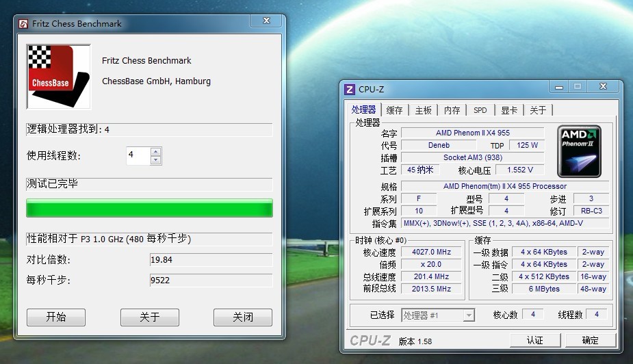Click the 16-way associativity value
The width and height of the screenshot is (633, 364).
[593, 276]
